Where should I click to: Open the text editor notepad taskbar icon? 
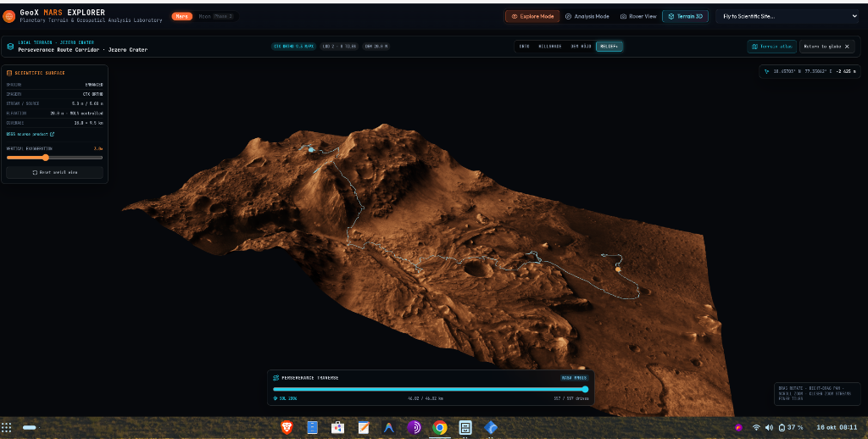363,427
